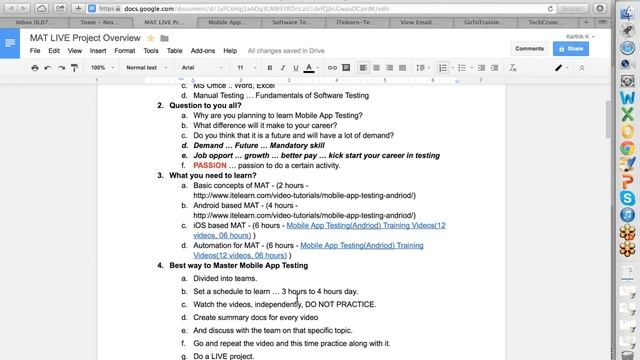Viewport: 640px width, 360px height.
Task: Open the Help menu
Action: click(x=230, y=51)
